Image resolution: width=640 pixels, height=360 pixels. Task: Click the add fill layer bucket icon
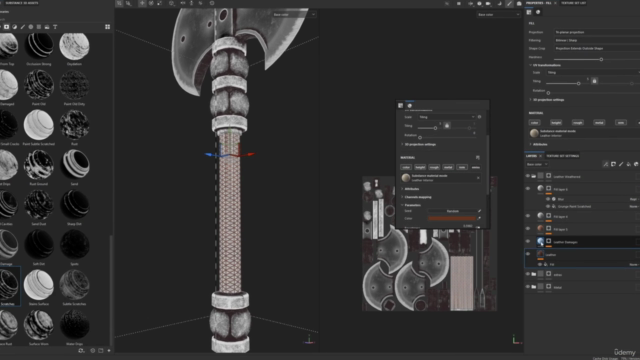point(629,164)
